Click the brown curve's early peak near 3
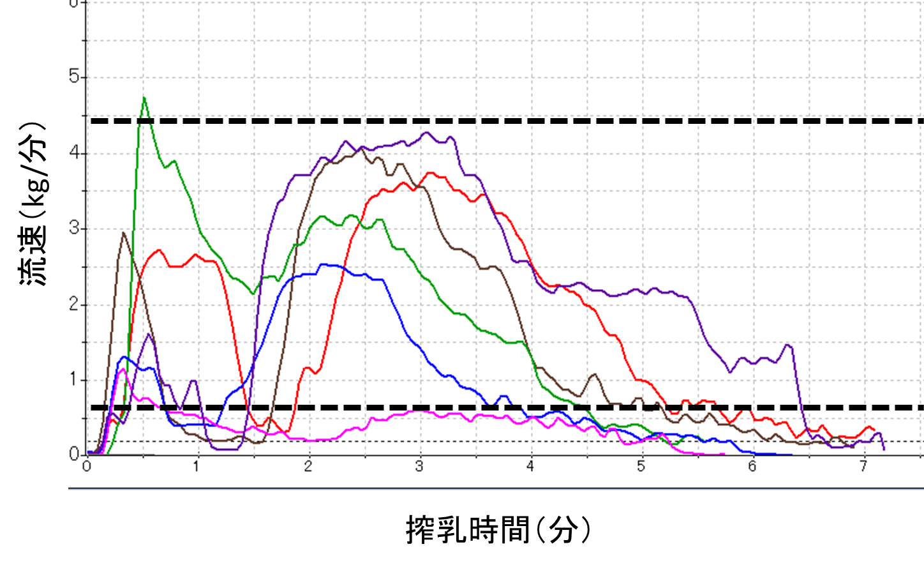924x565 pixels. pos(124,233)
